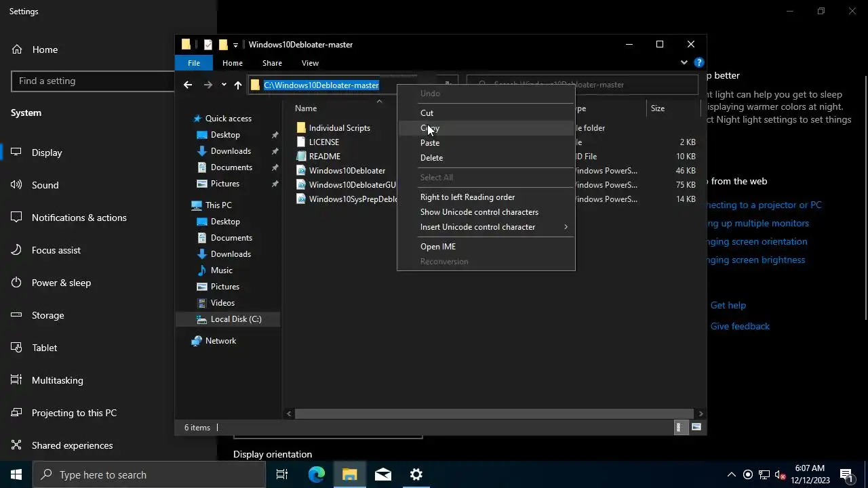Click Find a setting search box
The height and width of the screenshot is (488, 868).
tap(93, 81)
